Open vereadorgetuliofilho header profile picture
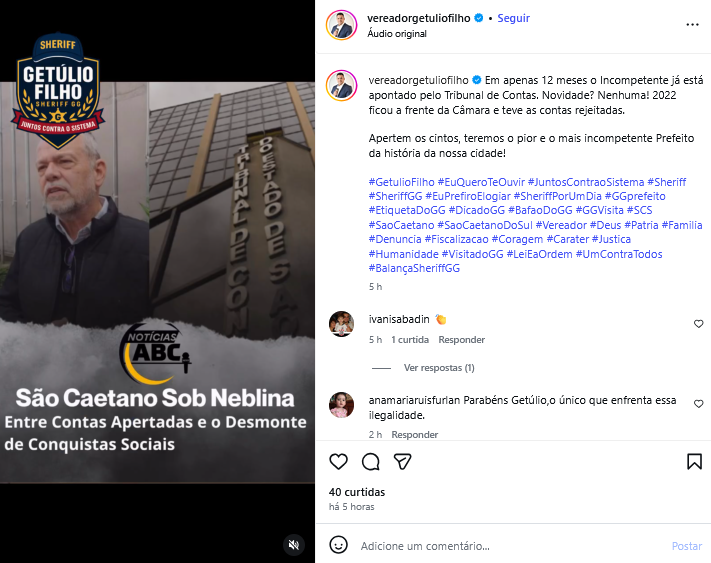Screen dimensions: 711x563 (x=341, y=25)
